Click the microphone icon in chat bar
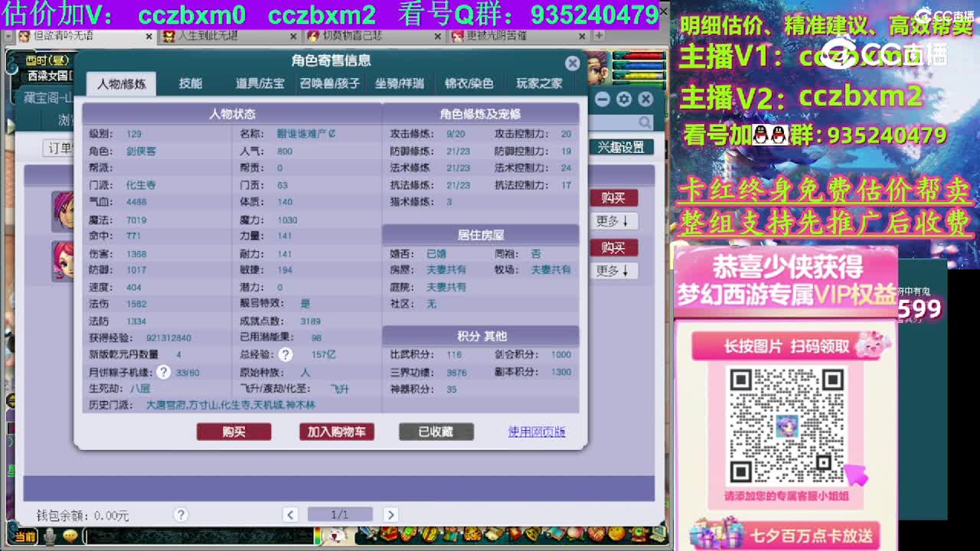The height and width of the screenshot is (551, 980). (x=51, y=536)
